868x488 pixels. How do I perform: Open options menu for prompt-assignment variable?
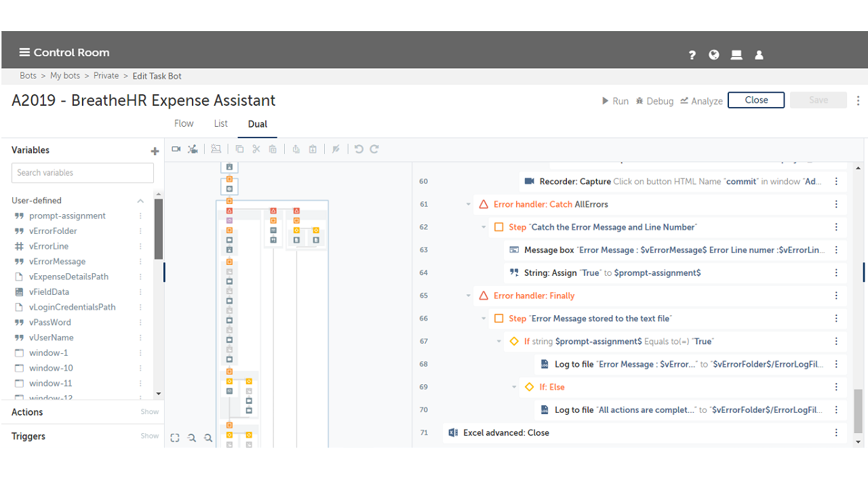pyautogui.click(x=141, y=216)
